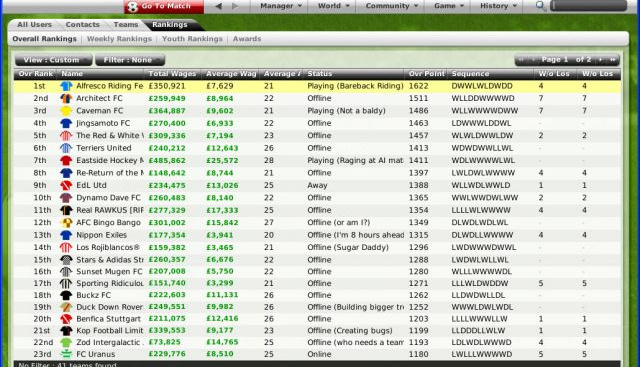This screenshot has width=640, height=367.
Task: Open the Filter: None dropdown
Action: coord(130,60)
